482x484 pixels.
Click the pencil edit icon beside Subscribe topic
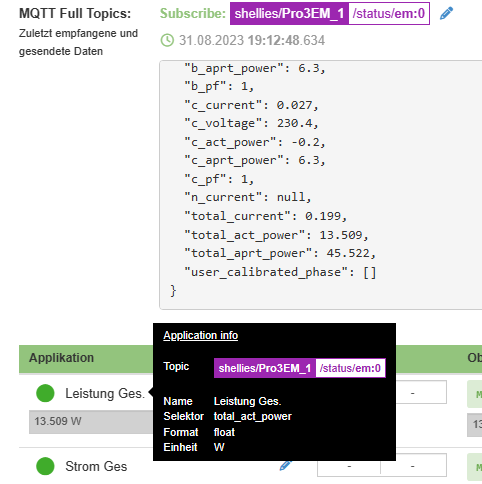click(x=446, y=13)
